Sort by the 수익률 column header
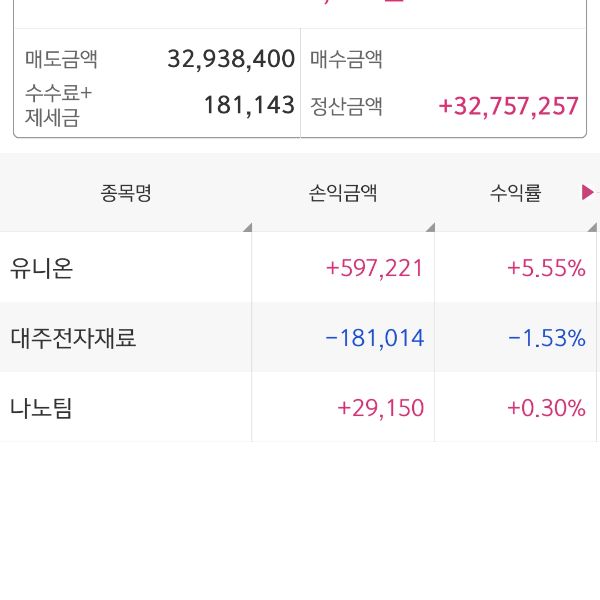The width and height of the screenshot is (600, 600). pos(515,194)
